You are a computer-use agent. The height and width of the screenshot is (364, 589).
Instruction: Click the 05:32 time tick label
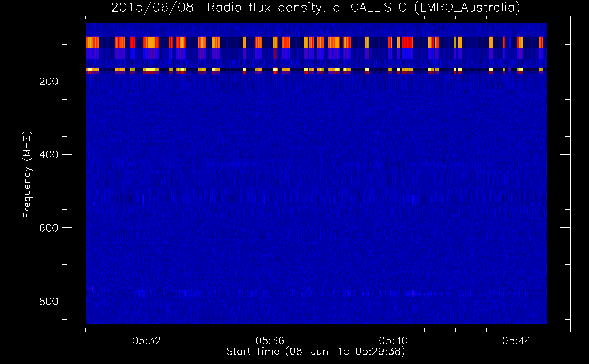(x=147, y=341)
